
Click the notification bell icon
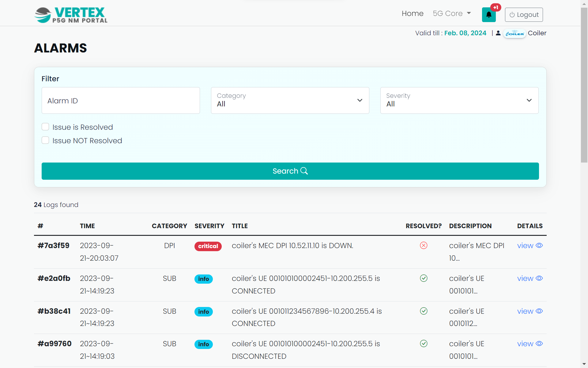click(488, 15)
